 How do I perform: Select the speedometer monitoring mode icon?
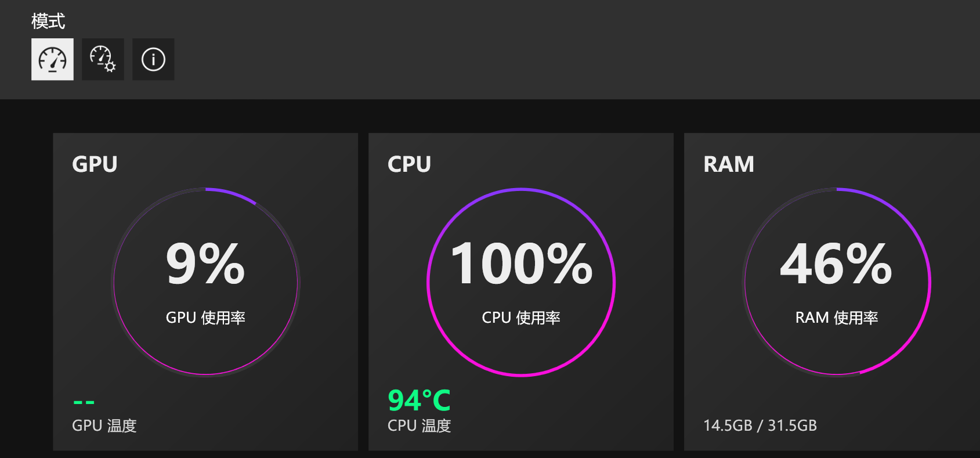click(x=52, y=59)
